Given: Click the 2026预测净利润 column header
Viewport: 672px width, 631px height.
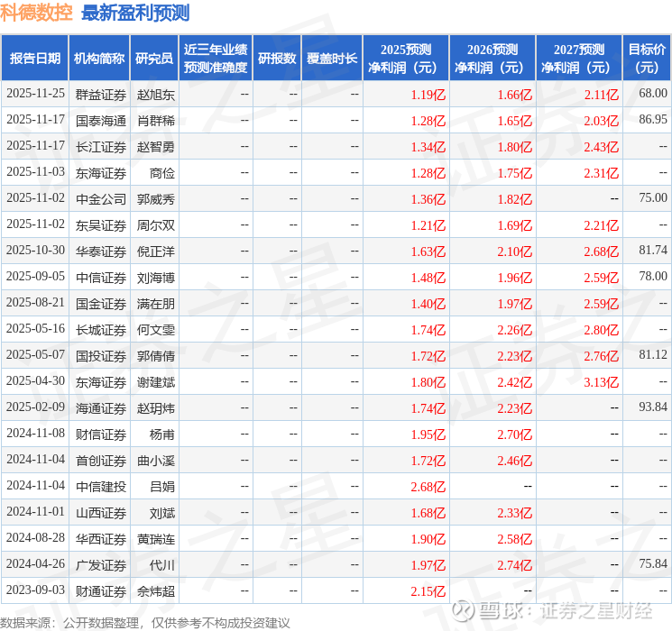Looking at the screenshot, I should tap(492, 58).
